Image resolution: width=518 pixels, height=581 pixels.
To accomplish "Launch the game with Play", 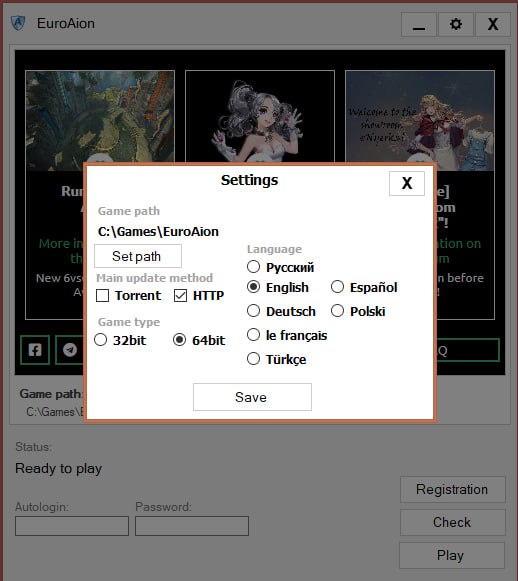I will pyautogui.click(x=452, y=555).
